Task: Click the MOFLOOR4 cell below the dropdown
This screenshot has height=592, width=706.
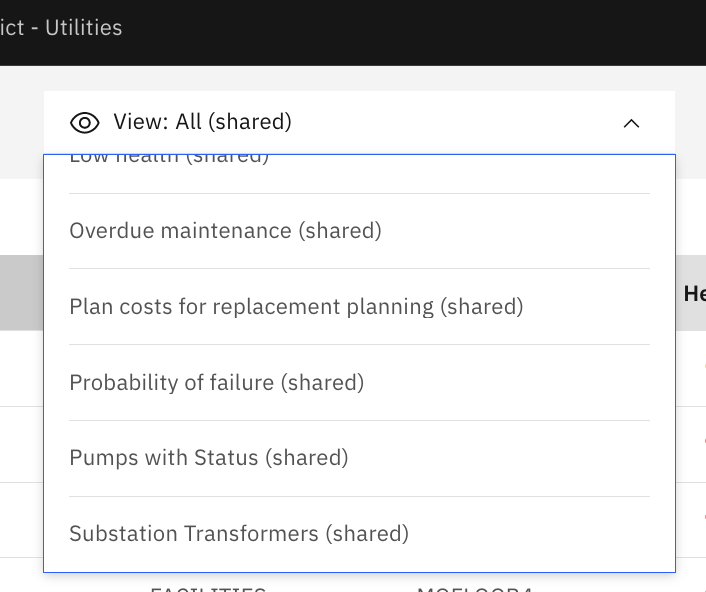Action: pos(475,589)
